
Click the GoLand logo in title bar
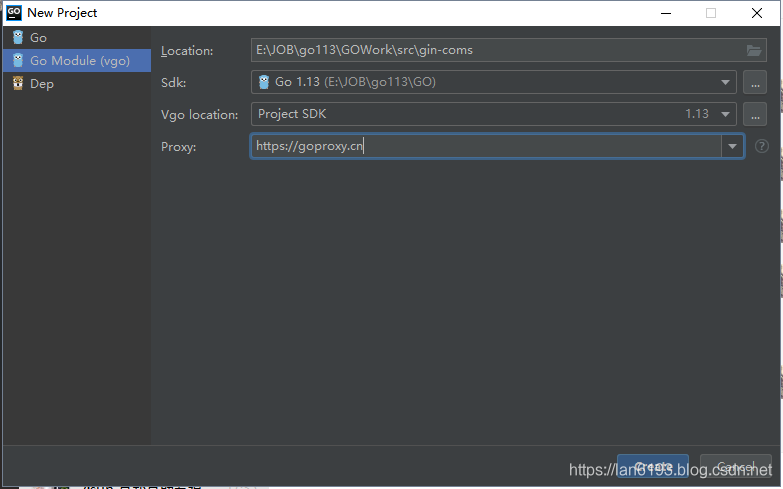tap(14, 13)
